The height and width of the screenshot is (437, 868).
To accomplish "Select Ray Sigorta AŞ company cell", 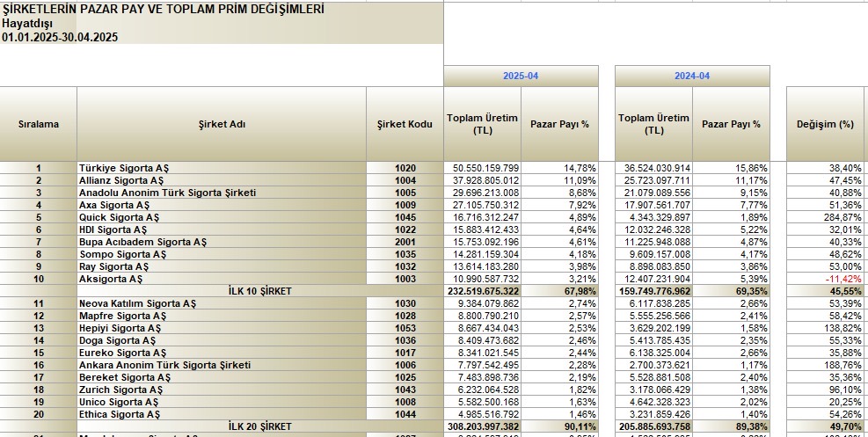I will pos(222,266).
